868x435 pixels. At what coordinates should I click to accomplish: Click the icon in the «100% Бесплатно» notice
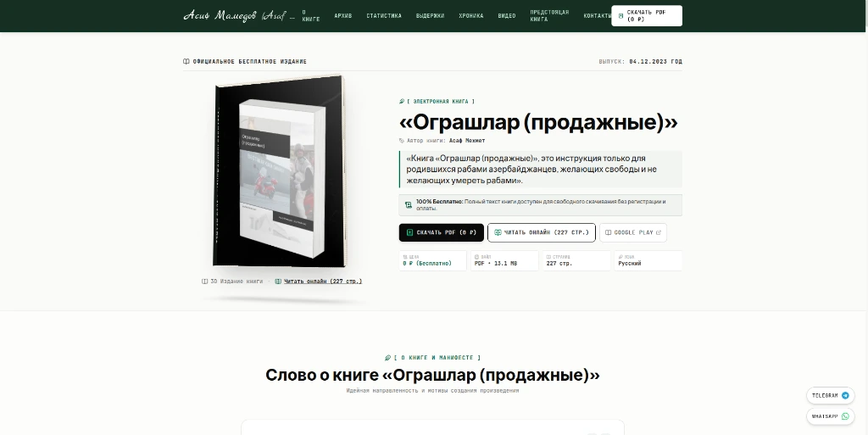pos(409,204)
